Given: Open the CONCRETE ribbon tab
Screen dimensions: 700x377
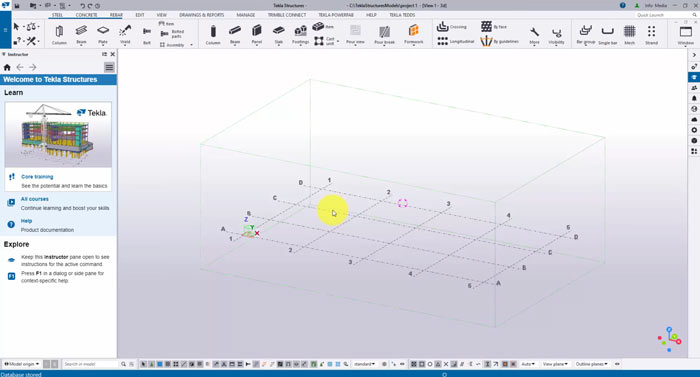Looking at the screenshot, I should [x=86, y=15].
